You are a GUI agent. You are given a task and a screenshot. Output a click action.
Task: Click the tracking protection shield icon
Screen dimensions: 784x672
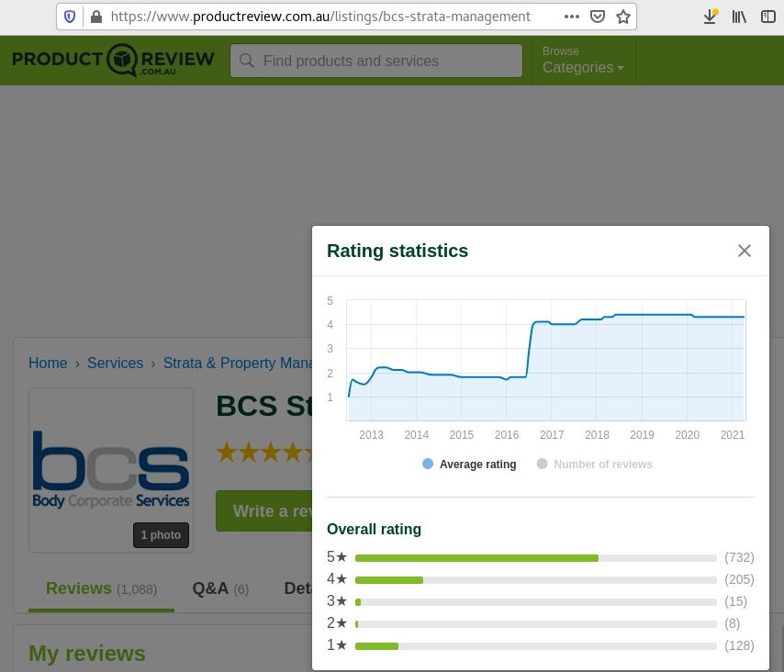(70, 17)
